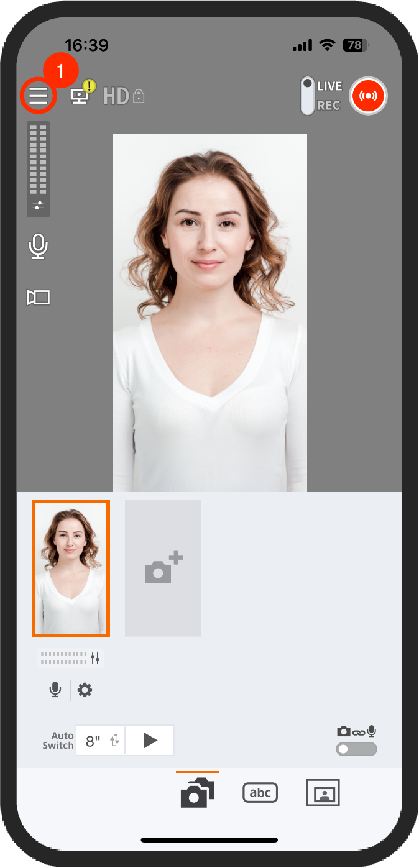This screenshot has height=868, width=419.
Task: Tap the microphone icon on left sidebar
Action: (39, 247)
